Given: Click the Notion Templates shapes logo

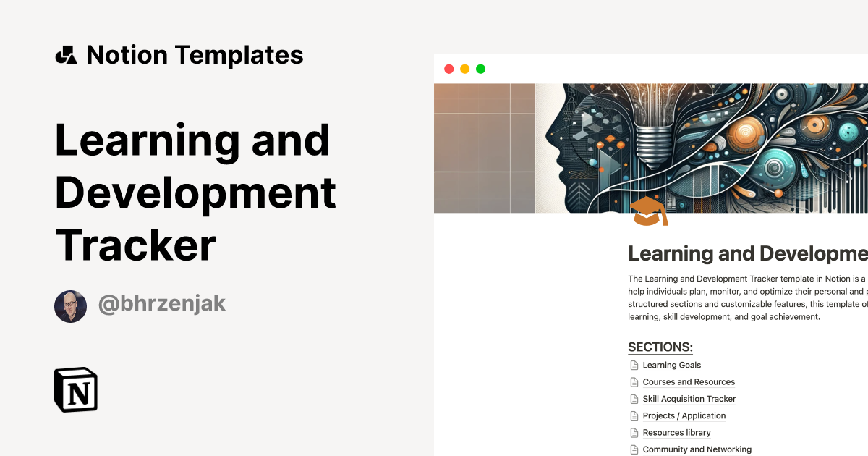Looking at the screenshot, I should tap(66, 55).
